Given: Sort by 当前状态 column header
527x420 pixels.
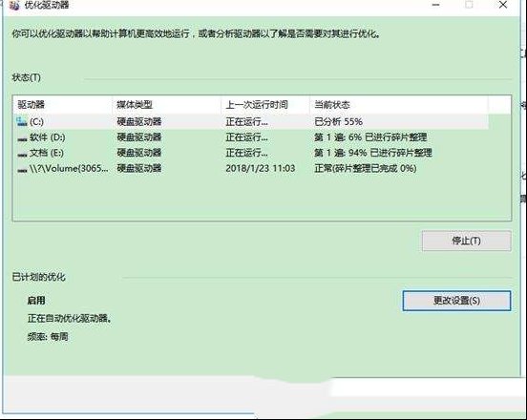Looking at the screenshot, I should 399,105.
